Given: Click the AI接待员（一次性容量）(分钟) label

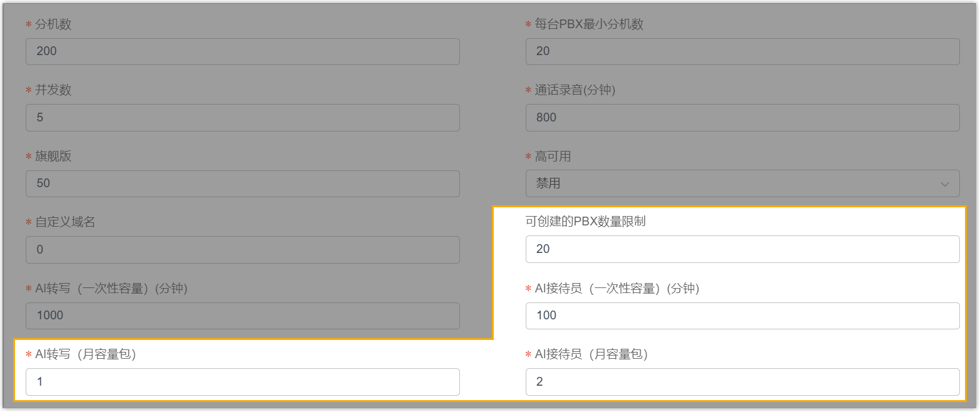Looking at the screenshot, I should (x=617, y=289).
